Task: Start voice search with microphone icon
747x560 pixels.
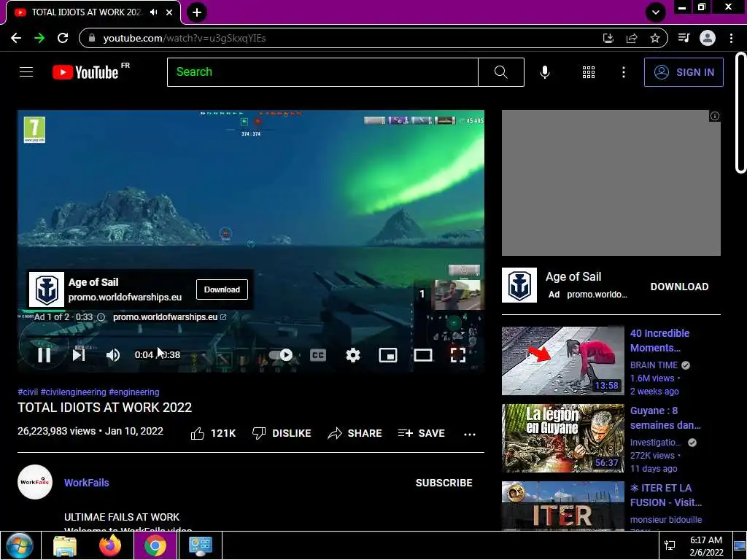Action: click(544, 72)
